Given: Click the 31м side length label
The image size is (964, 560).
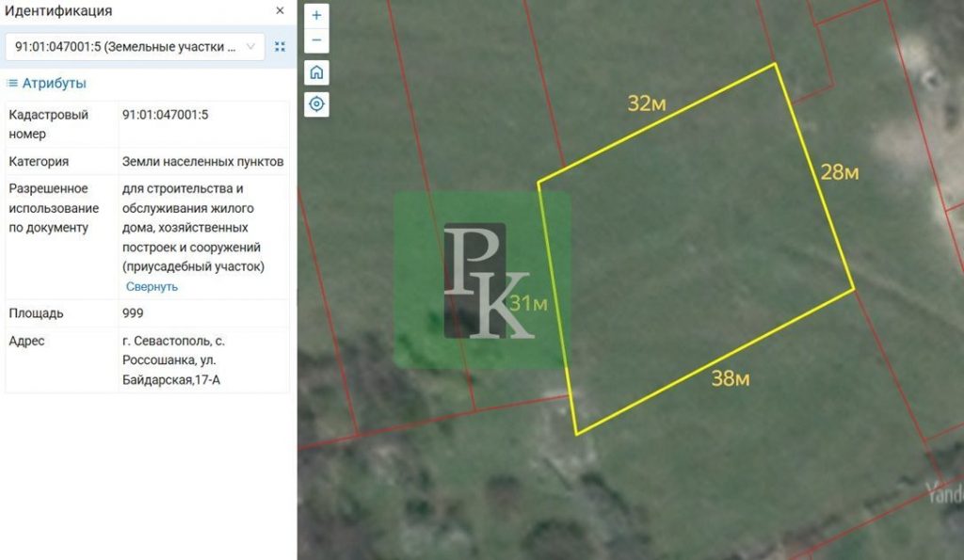Looking at the screenshot, I should (x=527, y=303).
